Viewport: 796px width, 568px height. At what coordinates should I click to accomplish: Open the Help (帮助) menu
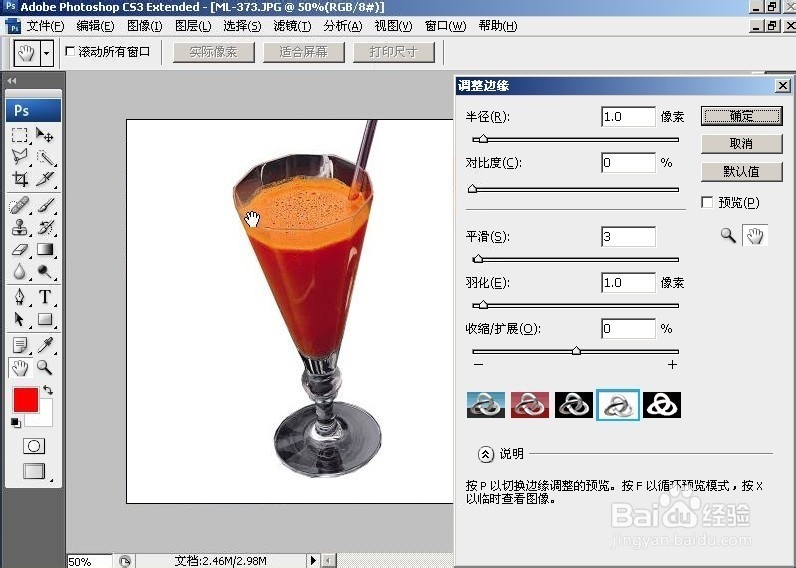pyautogui.click(x=498, y=26)
